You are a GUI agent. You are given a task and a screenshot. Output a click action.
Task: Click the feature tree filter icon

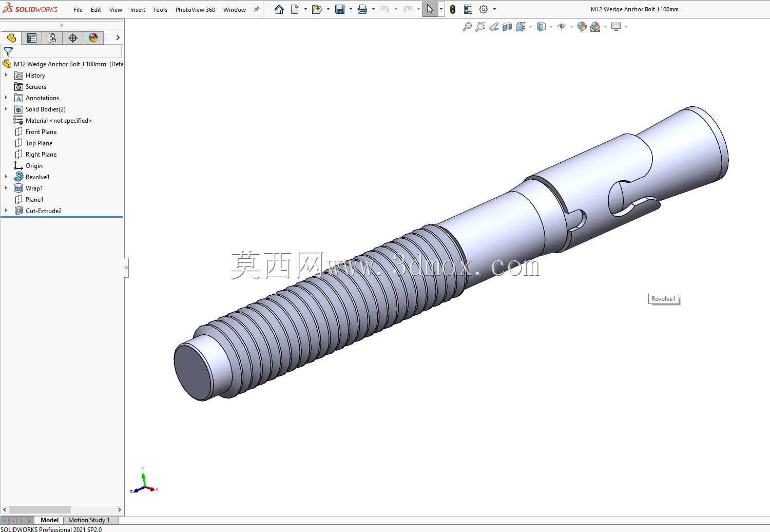(x=8, y=52)
